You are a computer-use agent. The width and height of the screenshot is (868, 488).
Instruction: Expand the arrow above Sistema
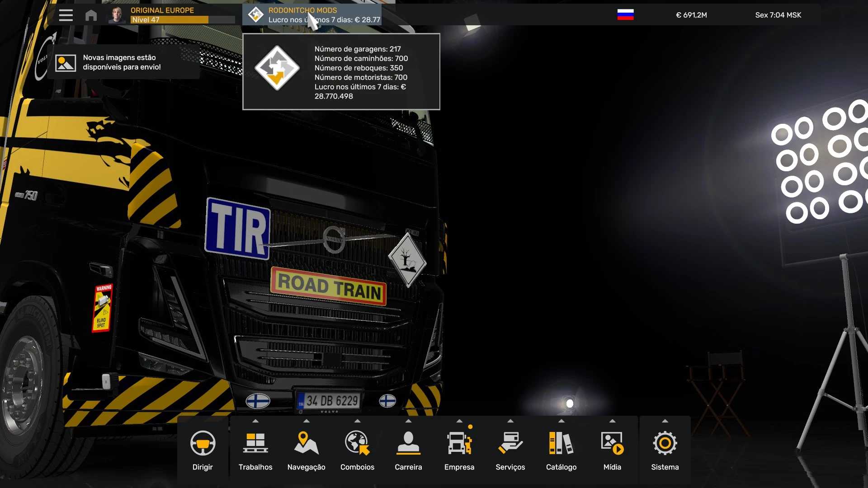tap(665, 421)
